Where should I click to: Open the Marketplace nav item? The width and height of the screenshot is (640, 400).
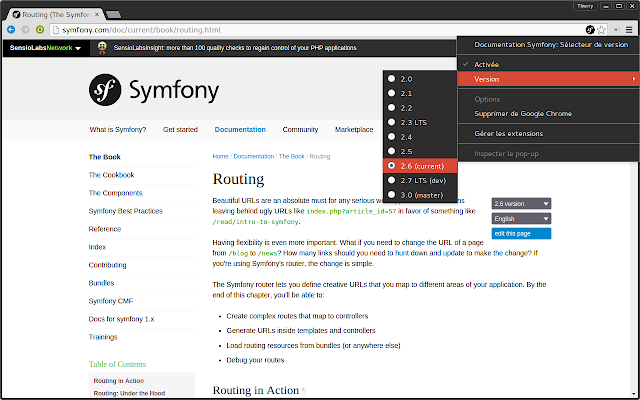tap(354, 129)
